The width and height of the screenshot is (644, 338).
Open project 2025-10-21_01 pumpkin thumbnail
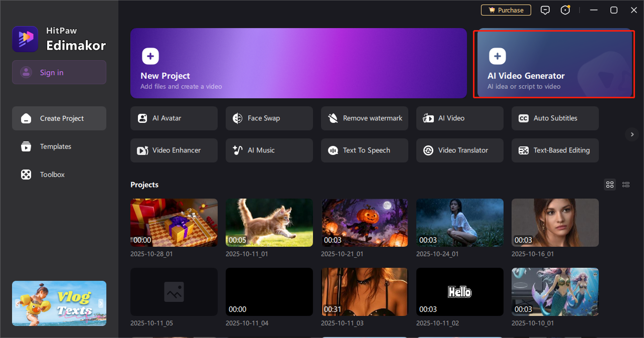tap(364, 223)
